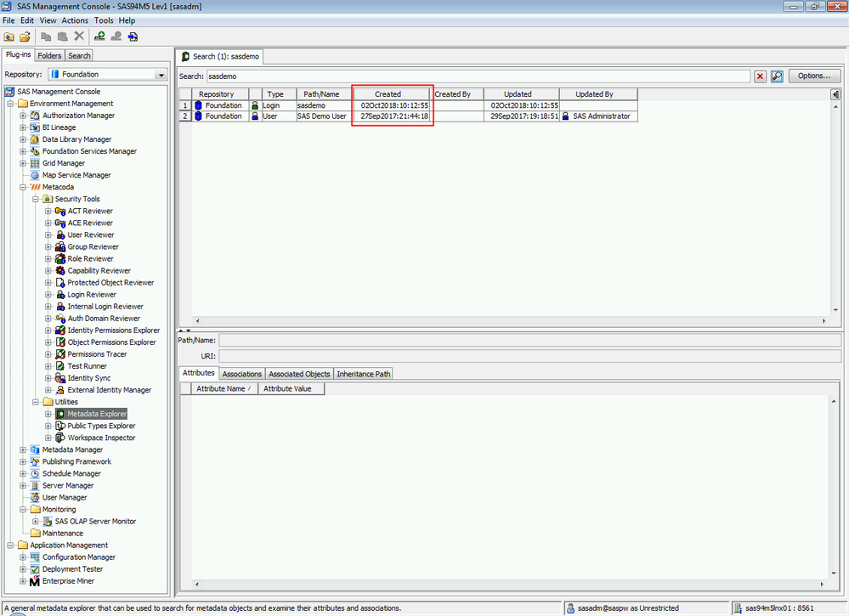Click the Permissions Tracer icon
Screen dimensions: 849x616
tap(60, 354)
